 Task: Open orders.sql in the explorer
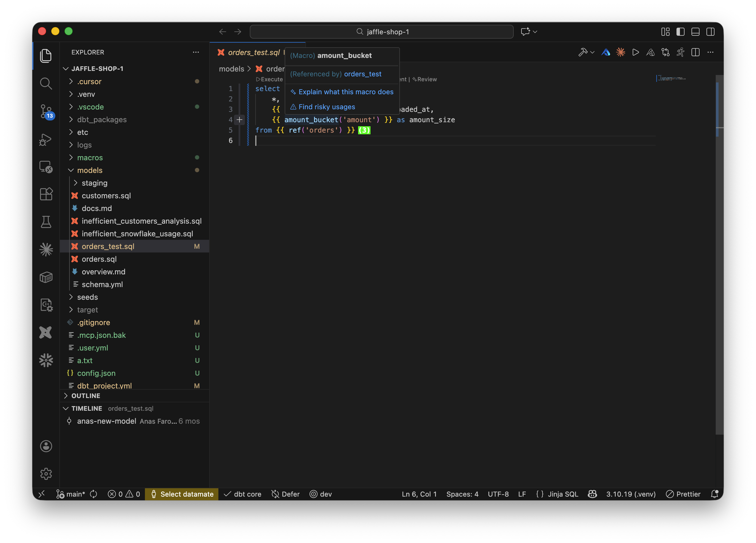pyautogui.click(x=134, y=259)
